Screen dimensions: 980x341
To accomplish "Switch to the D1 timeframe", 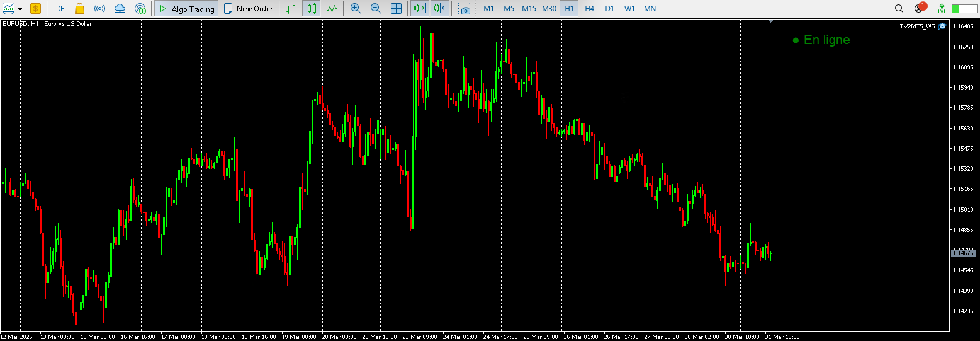I will click(x=609, y=9).
